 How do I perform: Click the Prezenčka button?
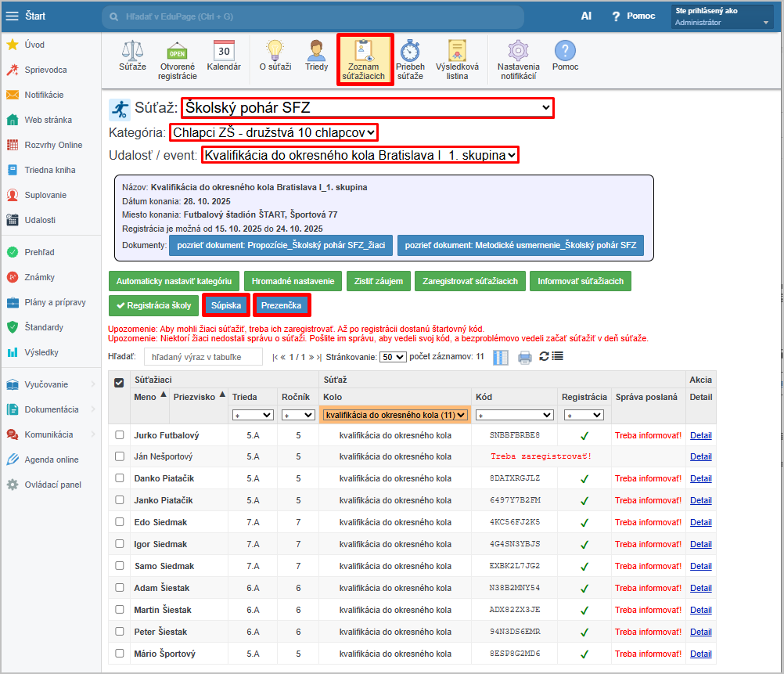coord(282,305)
